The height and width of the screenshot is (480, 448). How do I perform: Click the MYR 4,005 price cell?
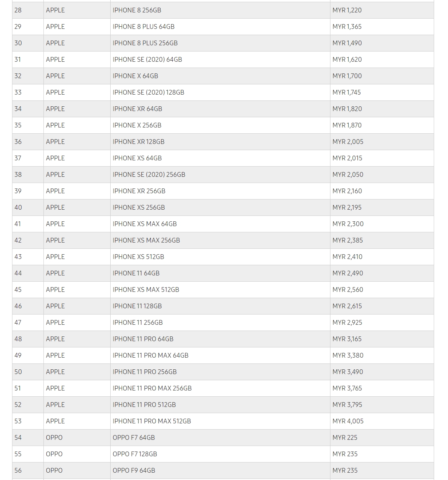click(x=348, y=421)
